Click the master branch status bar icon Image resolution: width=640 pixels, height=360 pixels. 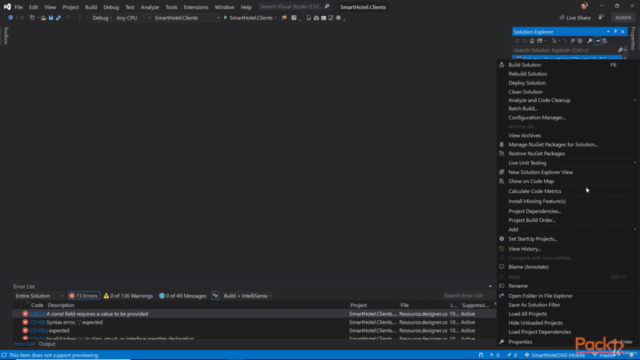[595, 355]
